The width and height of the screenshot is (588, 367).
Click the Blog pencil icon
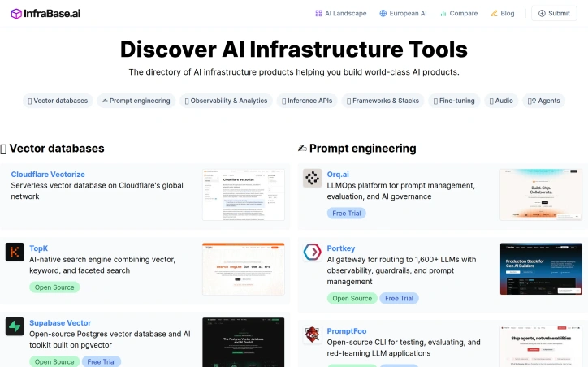coord(495,14)
